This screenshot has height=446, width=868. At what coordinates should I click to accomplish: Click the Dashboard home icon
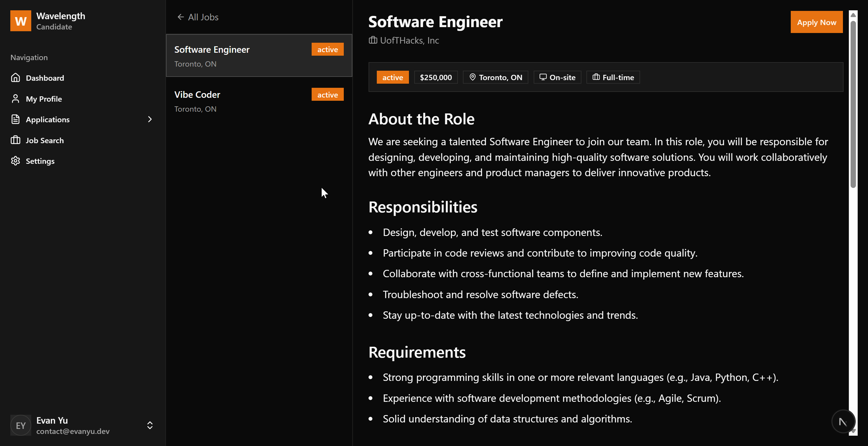pyautogui.click(x=16, y=78)
